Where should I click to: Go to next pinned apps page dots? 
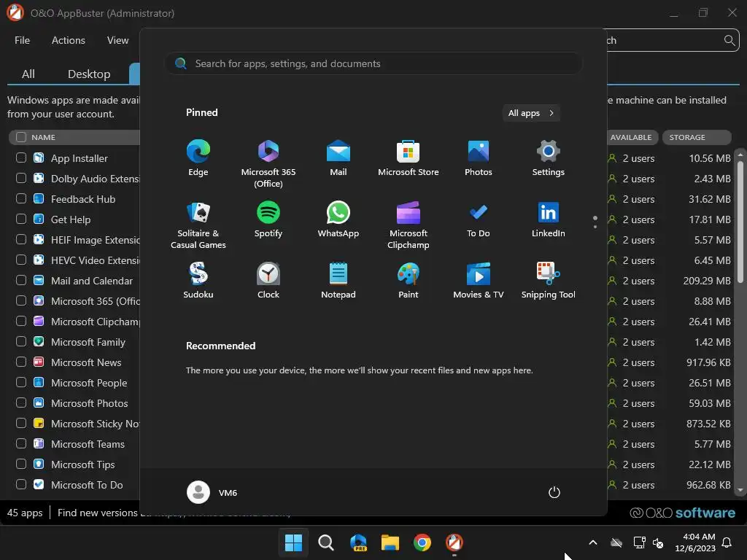pos(595,222)
